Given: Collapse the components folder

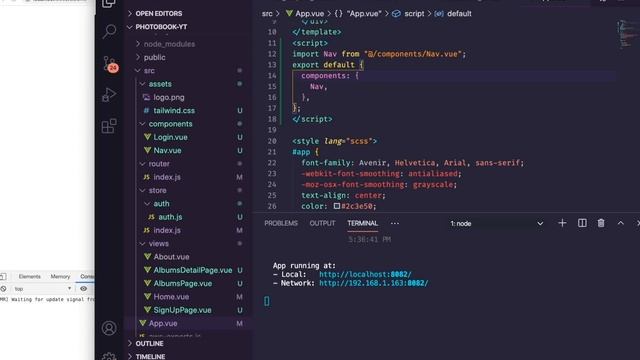Looking at the screenshot, I should click(x=170, y=124).
